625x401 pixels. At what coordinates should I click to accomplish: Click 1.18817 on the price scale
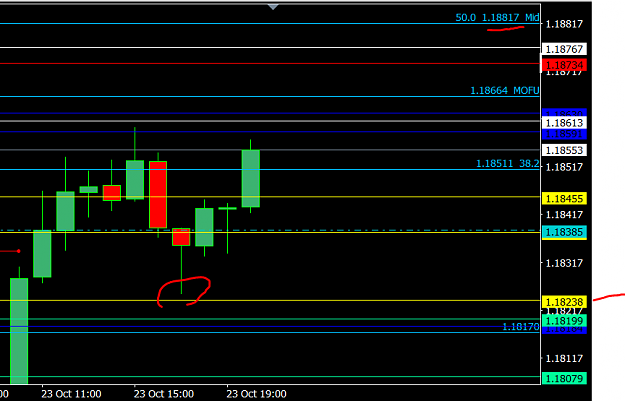564,24
